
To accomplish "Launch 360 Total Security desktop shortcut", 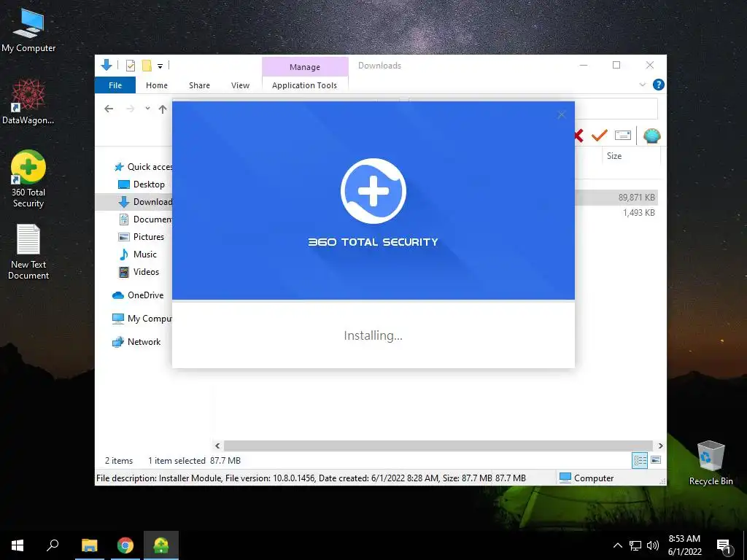I will pos(28,179).
